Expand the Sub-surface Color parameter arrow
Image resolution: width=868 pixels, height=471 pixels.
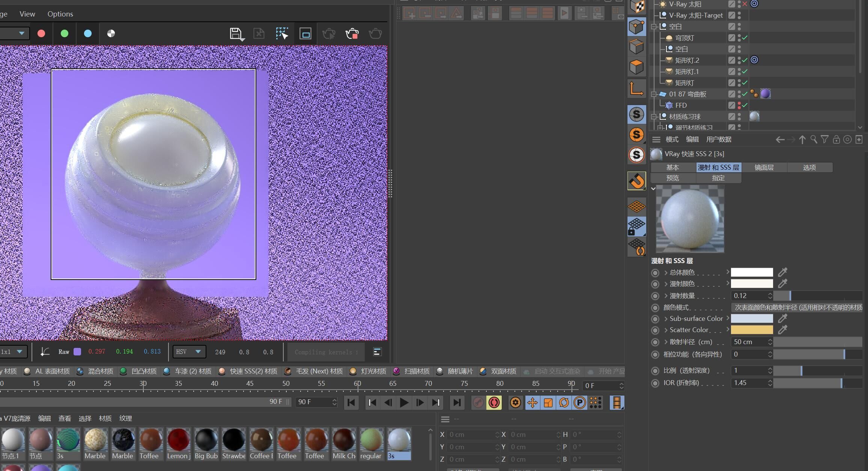[x=666, y=319]
